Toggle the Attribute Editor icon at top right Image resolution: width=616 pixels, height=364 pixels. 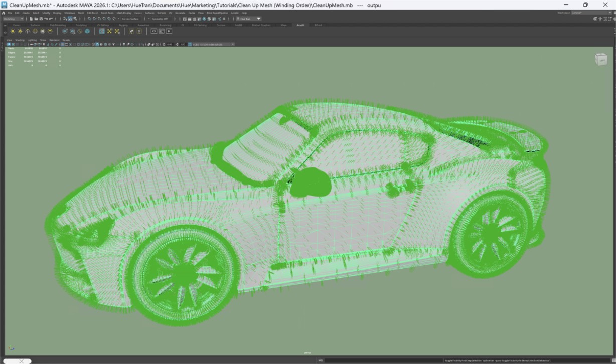coord(605,19)
